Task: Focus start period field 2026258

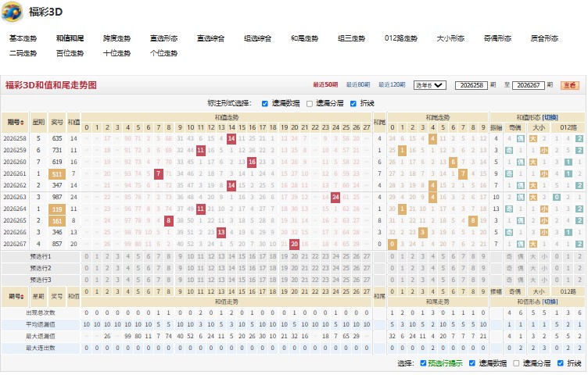Action: (471, 85)
